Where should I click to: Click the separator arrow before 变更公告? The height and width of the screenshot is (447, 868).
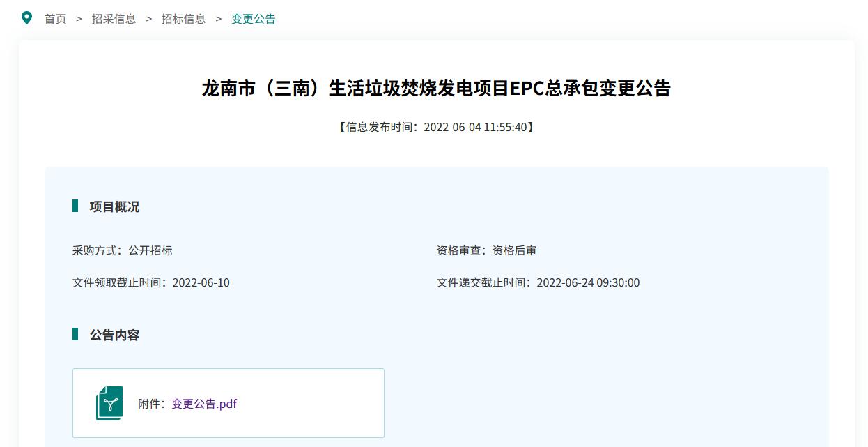click(x=218, y=19)
